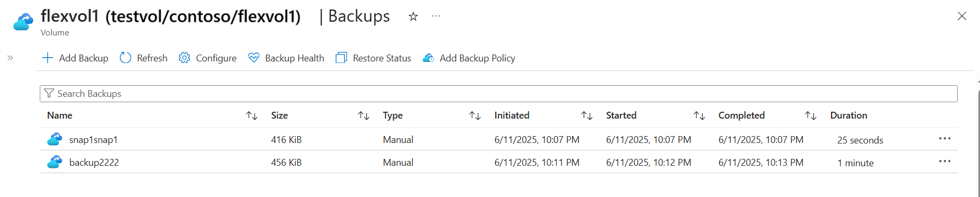Sort by Completed column arrows

tap(811, 115)
